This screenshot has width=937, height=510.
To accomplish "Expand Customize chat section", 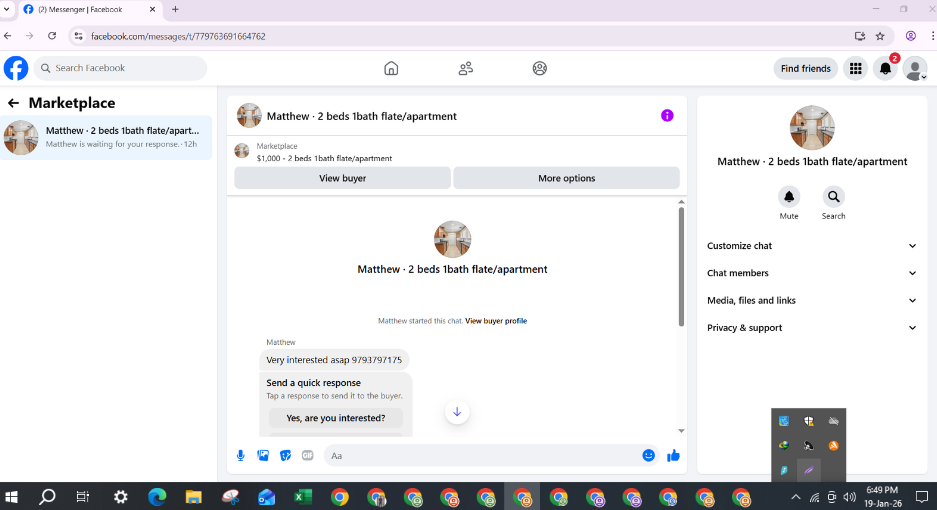I will tap(812, 246).
